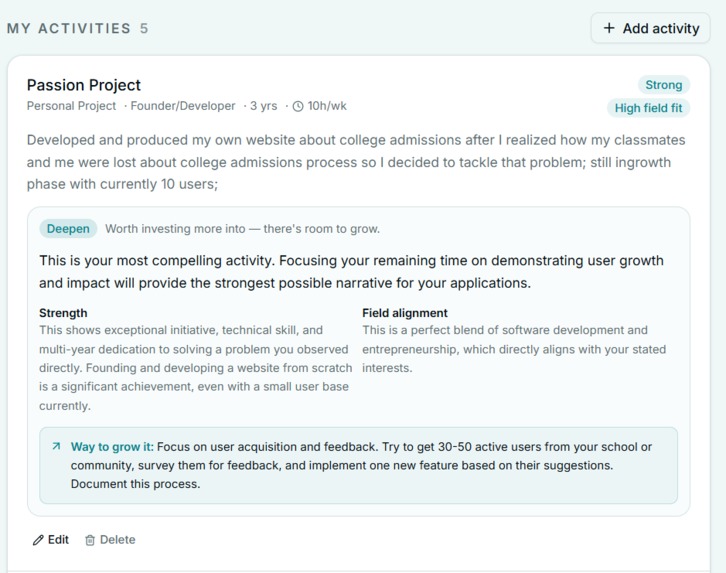The width and height of the screenshot is (726, 573).
Task: Click the 'This shows exceptional initiative' paragraph
Action: [195, 368]
